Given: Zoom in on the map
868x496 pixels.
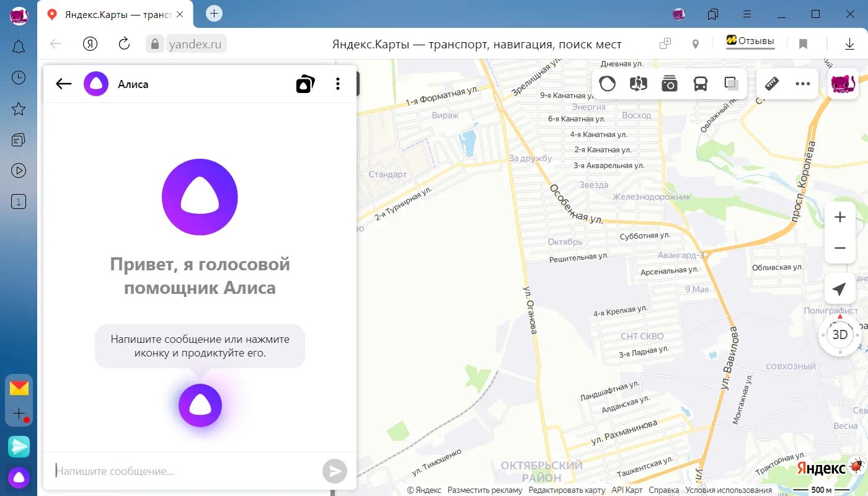Looking at the screenshot, I should click(840, 217).
